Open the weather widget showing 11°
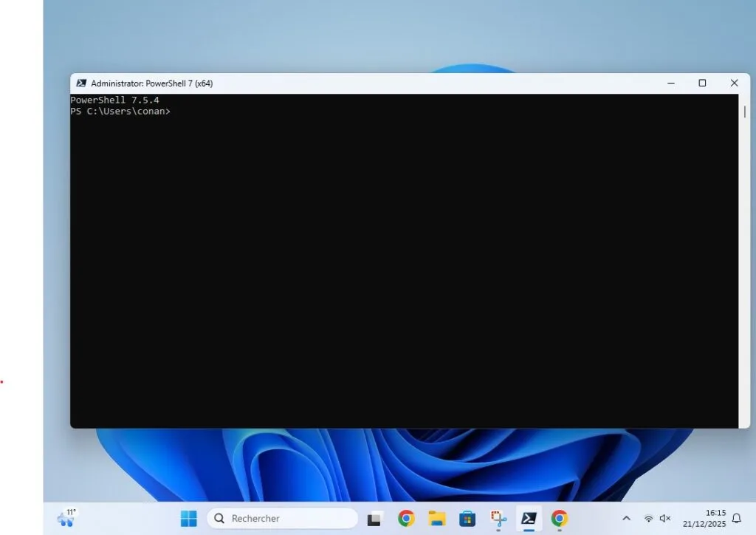Viewport: 756px width, 535px height. point(66,517)
